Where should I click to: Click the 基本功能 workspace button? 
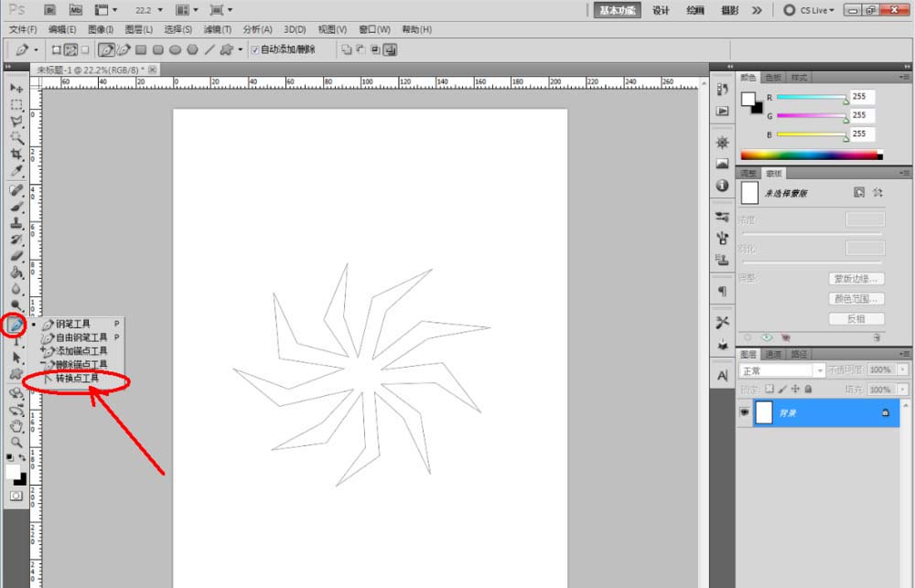point(619,10)
